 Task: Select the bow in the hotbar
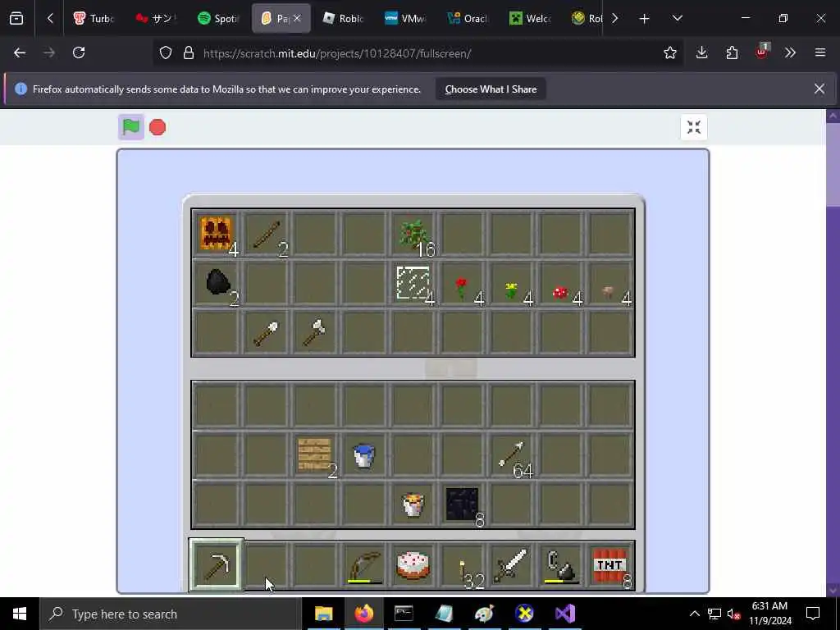pyautogui.click(x=364, y=566)
